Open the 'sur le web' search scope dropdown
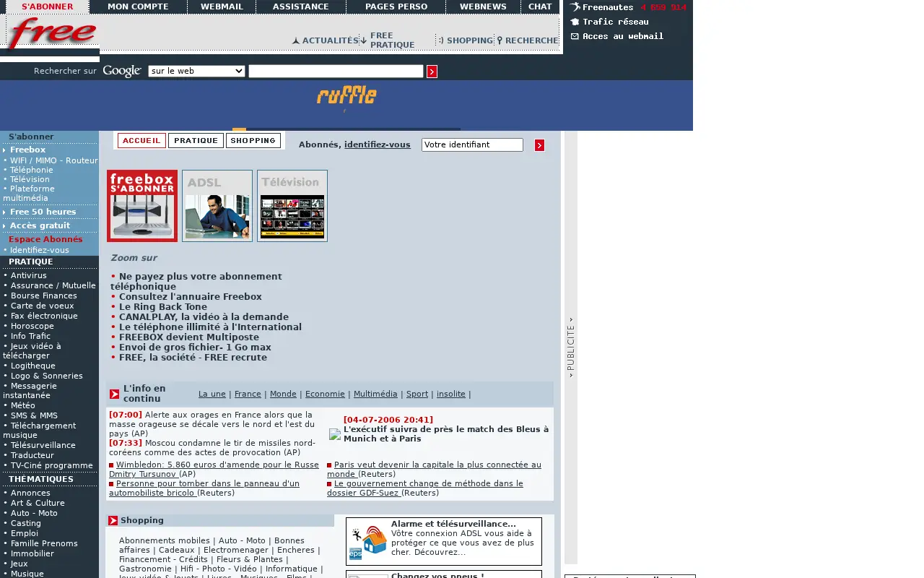Screen dimensions: 924x578 pos(196,71)
